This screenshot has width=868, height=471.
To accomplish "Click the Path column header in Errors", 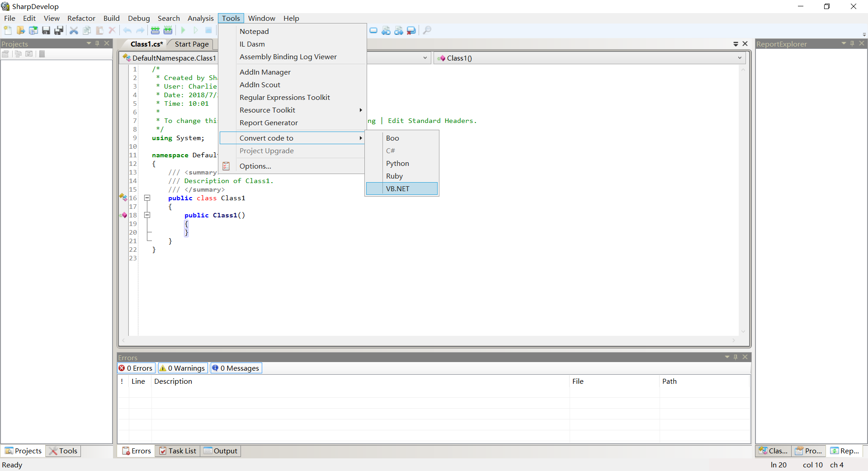I will click(704, 381).
